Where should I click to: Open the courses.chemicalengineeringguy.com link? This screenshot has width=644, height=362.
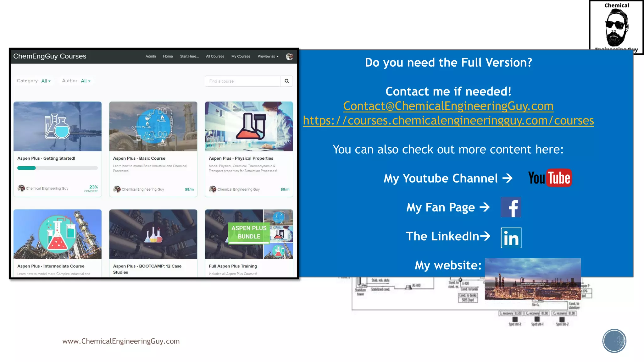[448, 121]
